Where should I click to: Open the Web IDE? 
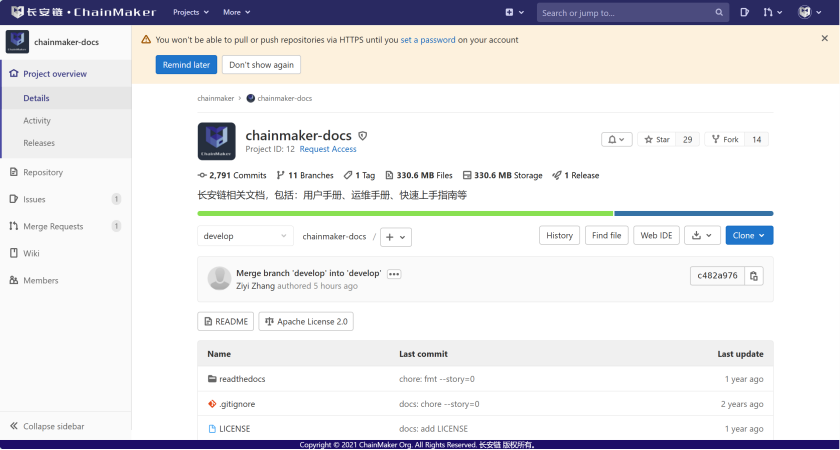[656, 235]
